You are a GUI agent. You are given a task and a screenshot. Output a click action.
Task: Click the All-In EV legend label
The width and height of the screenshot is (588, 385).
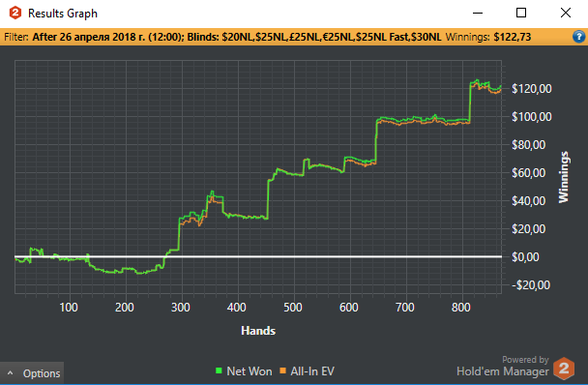pos(312,371)
